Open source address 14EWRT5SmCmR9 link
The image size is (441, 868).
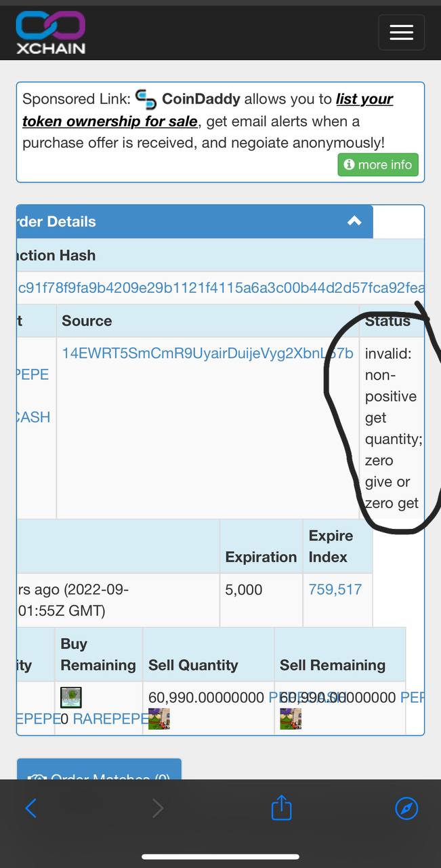pos(207,353)
